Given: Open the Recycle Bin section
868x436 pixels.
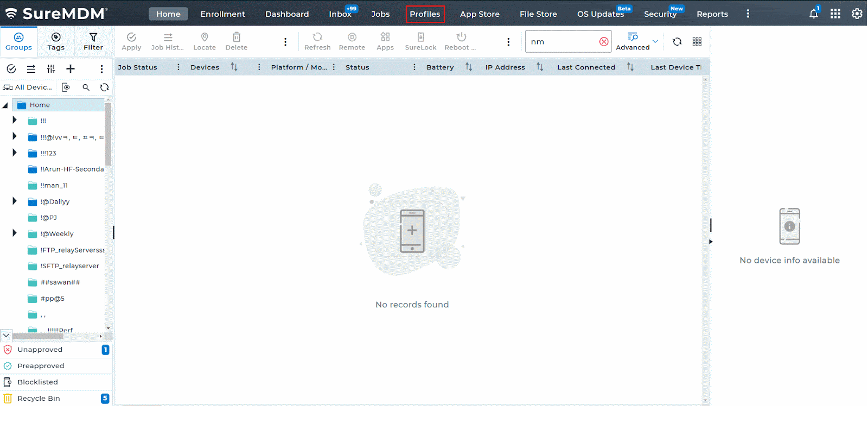Looking at the screenshot, I should click(39, 399).
